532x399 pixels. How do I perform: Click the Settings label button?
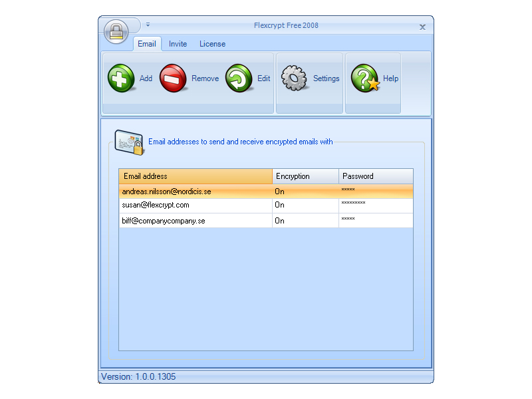(x=326, y=78)
